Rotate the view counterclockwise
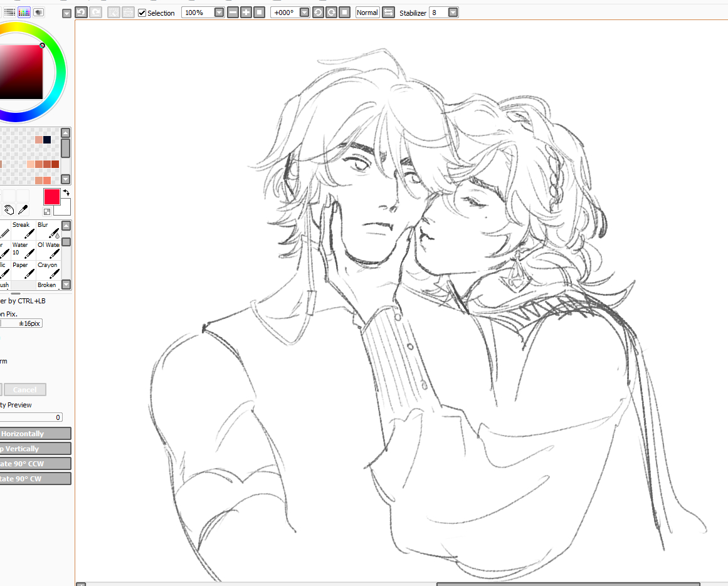728x586 pixels. pos(318,13)
